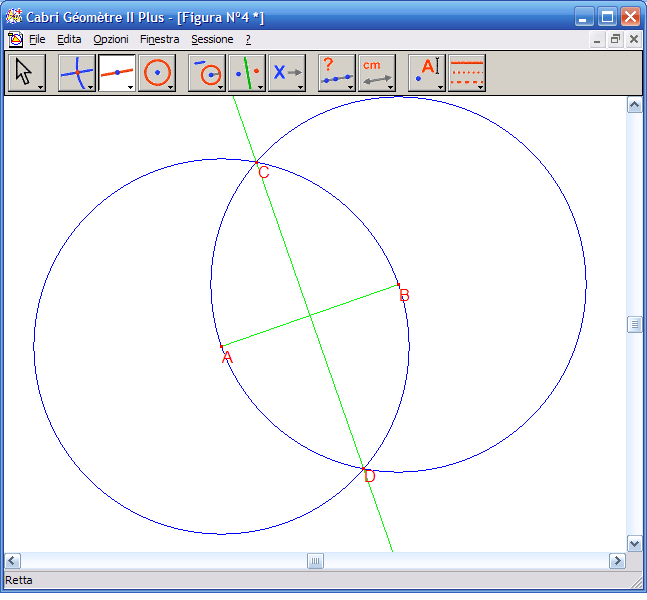Open the Sessione menu
This screenshot has height=600, width=647.
click(212, 40)
